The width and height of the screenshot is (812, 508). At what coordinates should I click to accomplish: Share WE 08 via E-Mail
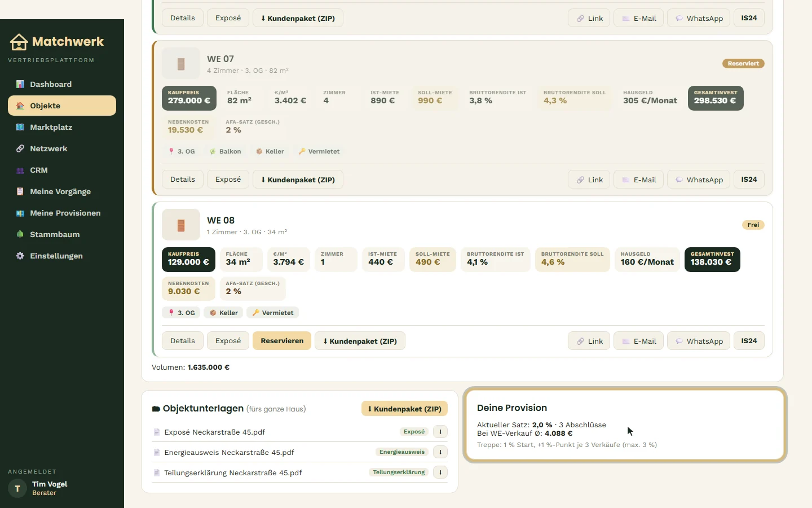click(638, 341)
